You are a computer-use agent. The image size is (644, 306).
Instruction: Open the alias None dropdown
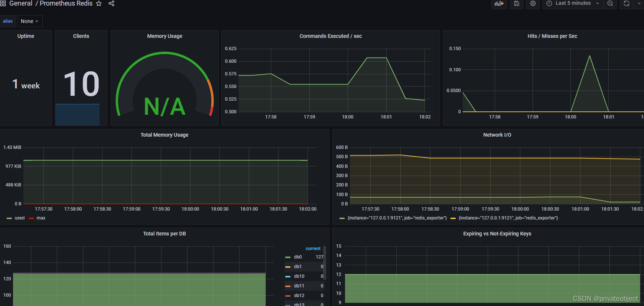(x=30, y=21)
